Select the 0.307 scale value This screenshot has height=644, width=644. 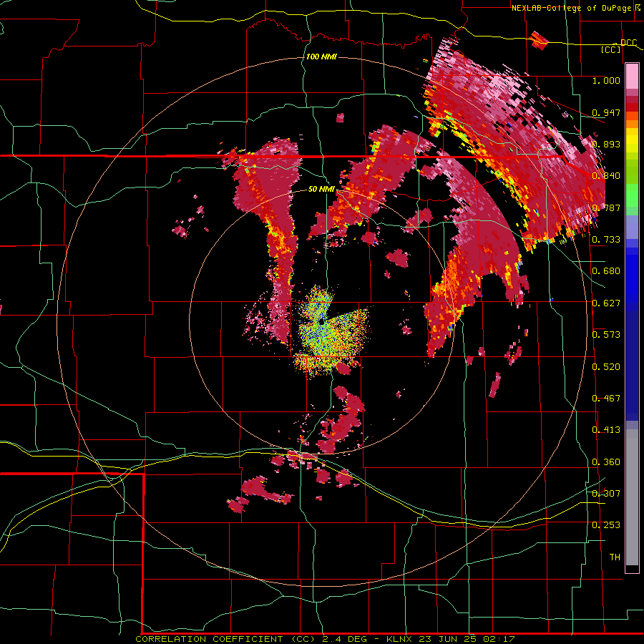pos(606,493)
